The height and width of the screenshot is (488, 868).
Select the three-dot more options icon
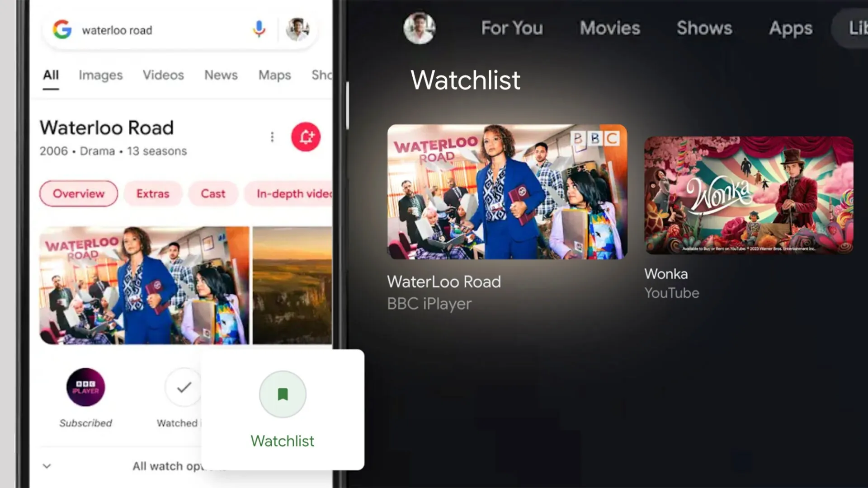coord(272,137)
